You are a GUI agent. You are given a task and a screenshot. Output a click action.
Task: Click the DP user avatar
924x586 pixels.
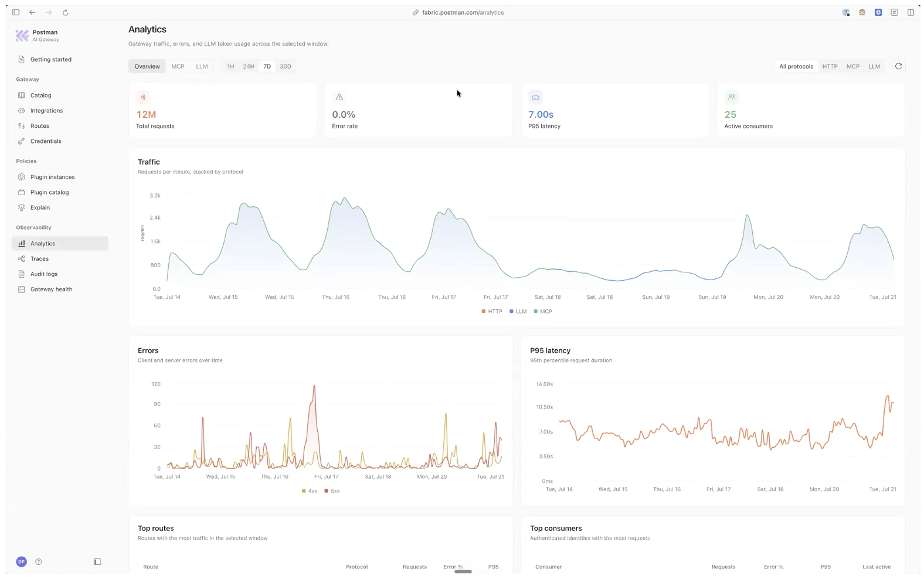pyautogui.click(x=22, y=561)
